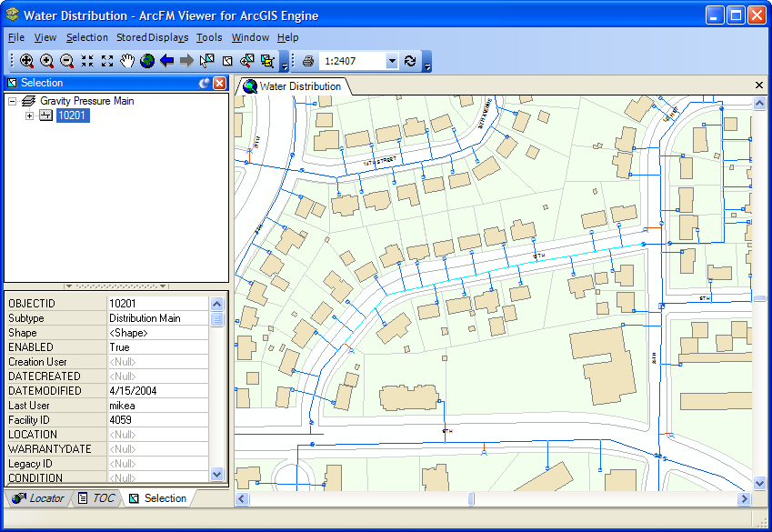
Task: Zoom to full extent globe icon
Action: (147, 61)
